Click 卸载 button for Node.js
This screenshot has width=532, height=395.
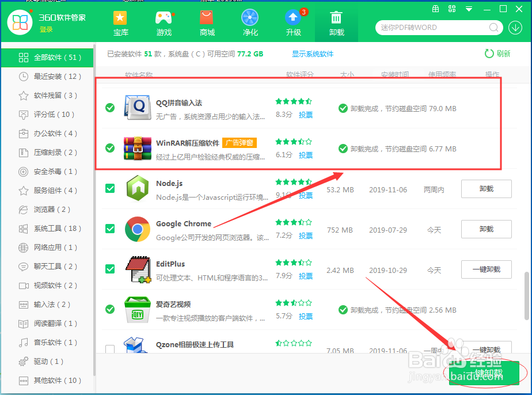tap(486, 189)
